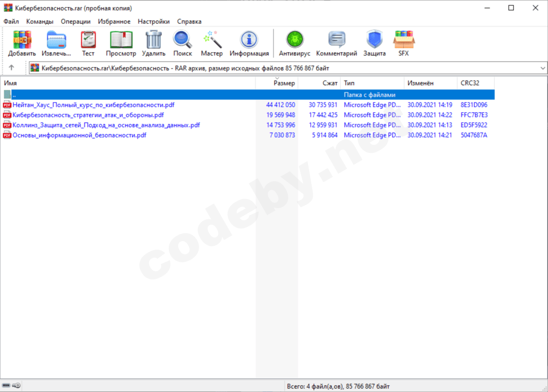
Task: Select Коллинз_Защита_сетей_Подход_на_основе_анализа_данных.pdf
Action: tap(106, 125)
